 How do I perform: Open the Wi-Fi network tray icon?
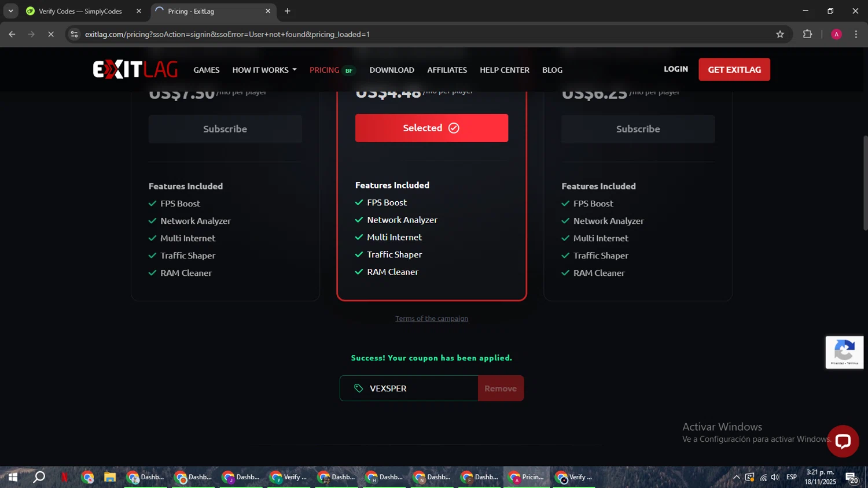(x=763, y=478)
